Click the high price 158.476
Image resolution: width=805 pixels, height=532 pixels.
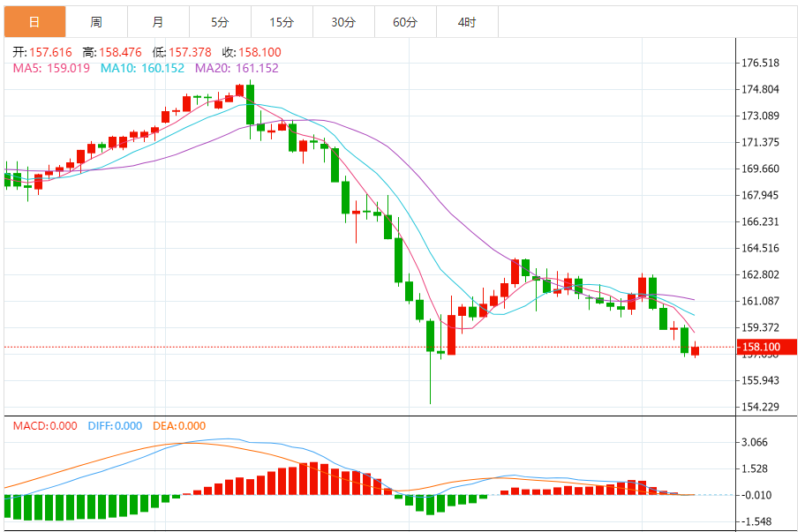click(120, 52)
